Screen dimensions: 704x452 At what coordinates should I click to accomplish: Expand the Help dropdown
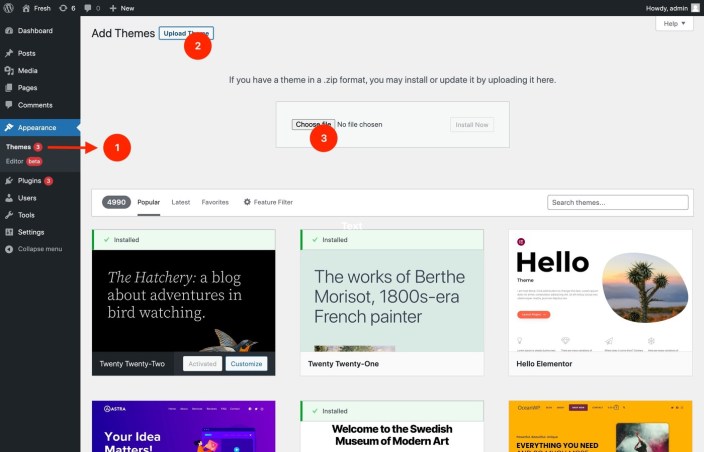click(x=676, y=23)
